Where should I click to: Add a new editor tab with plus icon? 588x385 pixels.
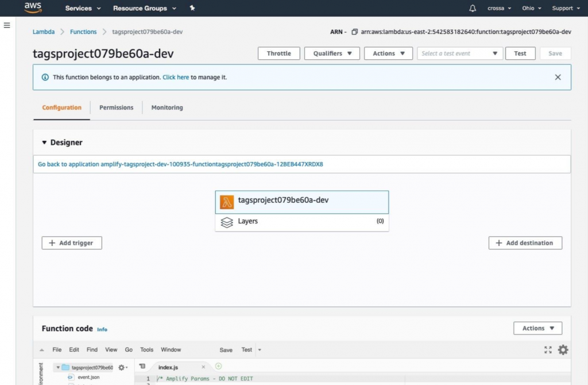tap(218, 366)
